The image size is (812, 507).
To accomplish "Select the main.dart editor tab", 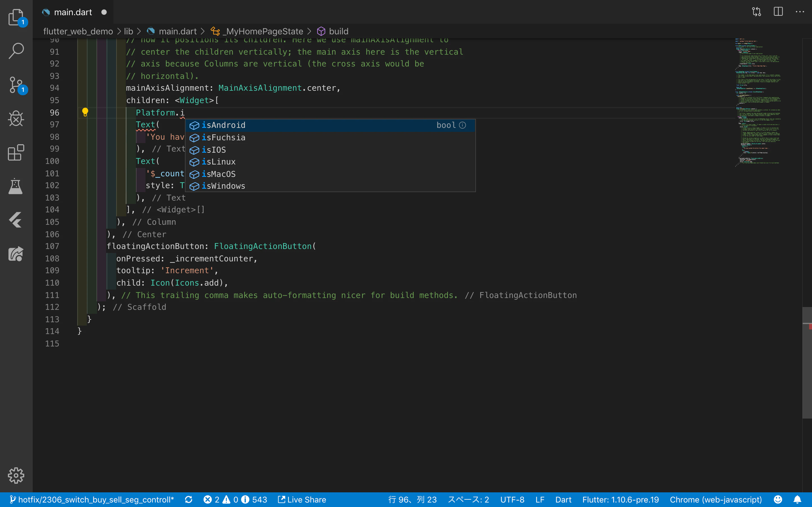I will pos(73,12).
